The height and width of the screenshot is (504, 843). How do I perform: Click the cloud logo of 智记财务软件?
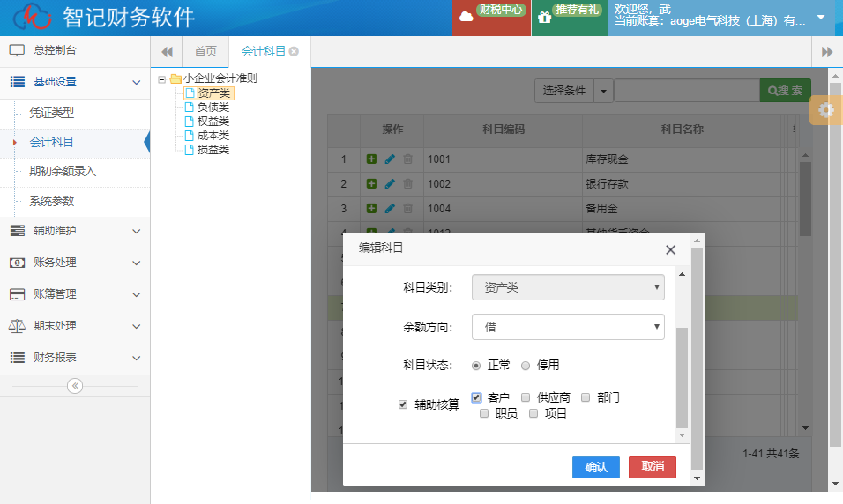33,17
